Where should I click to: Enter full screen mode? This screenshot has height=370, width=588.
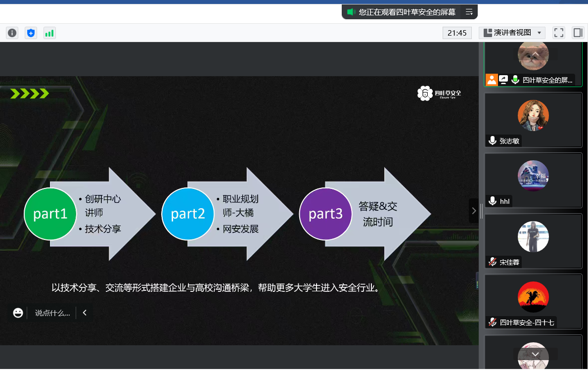point(559,33)
